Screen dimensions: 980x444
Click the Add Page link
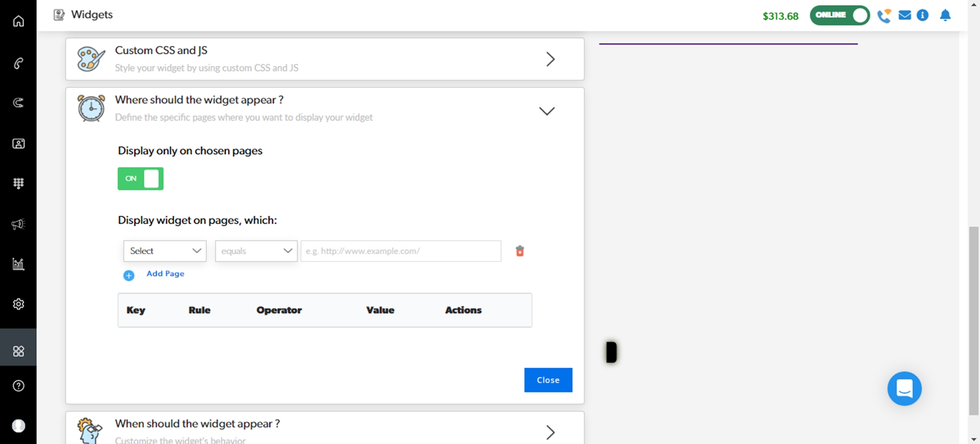pyautogui.click(x=165, y=274)
